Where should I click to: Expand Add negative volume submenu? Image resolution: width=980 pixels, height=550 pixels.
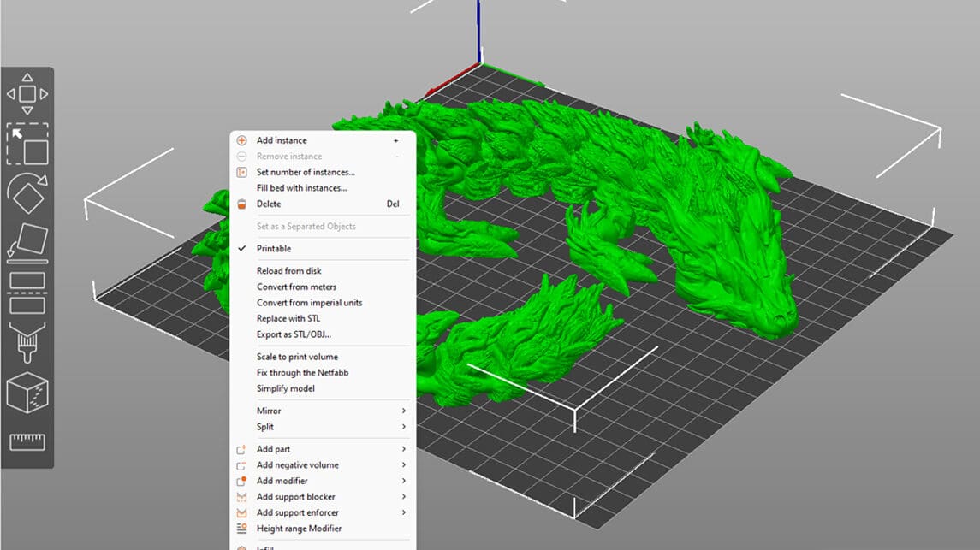point(323,465)
